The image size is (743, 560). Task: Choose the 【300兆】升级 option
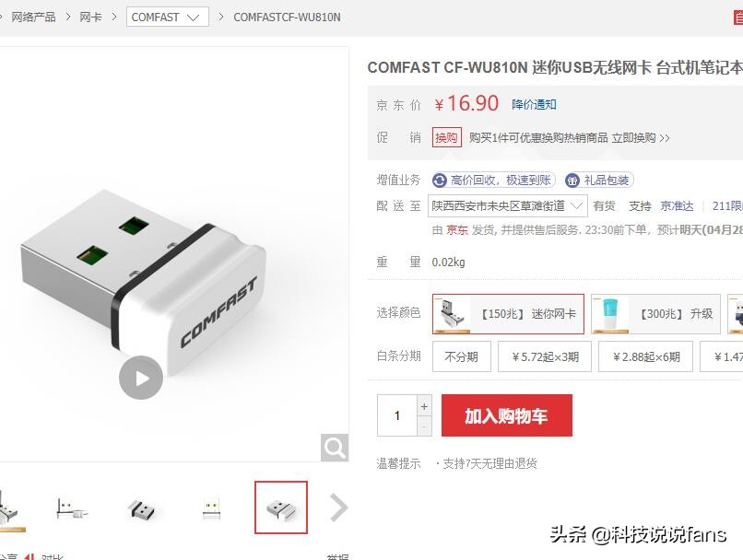[655, 314]
